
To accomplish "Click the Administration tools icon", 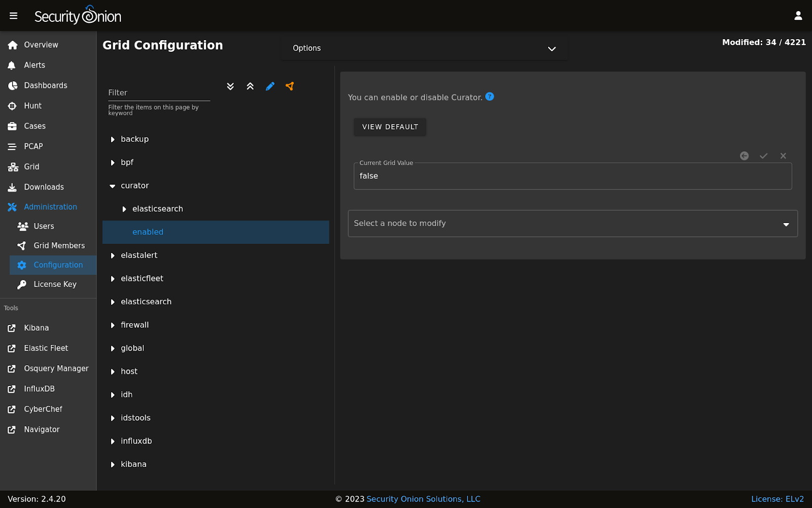I will [12, 207].
